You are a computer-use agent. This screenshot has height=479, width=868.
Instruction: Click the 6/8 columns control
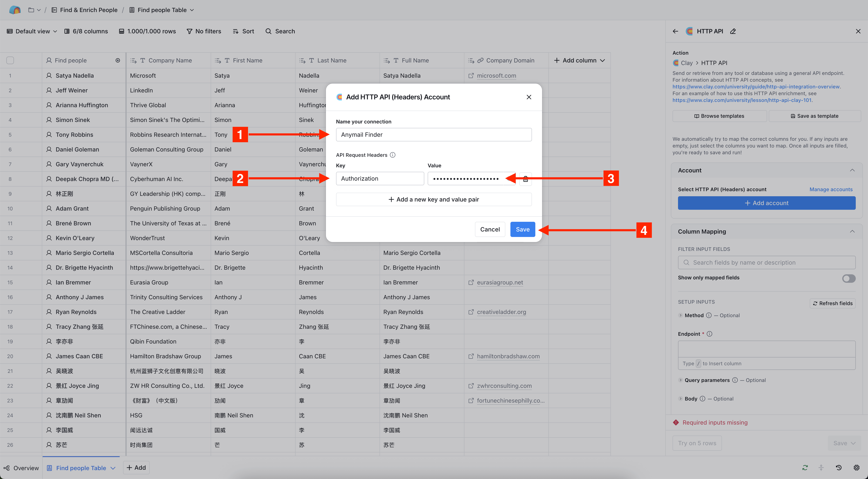tap(86, 31)
